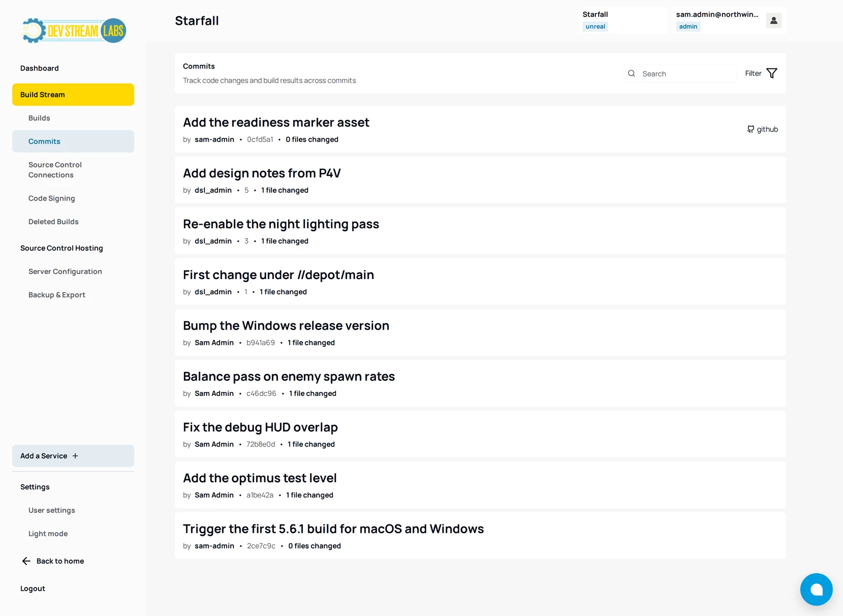This screenshot has width=843, height=616.
Task: Open Code Signing page
Action: pyautogui.click(x=52, y=198)
